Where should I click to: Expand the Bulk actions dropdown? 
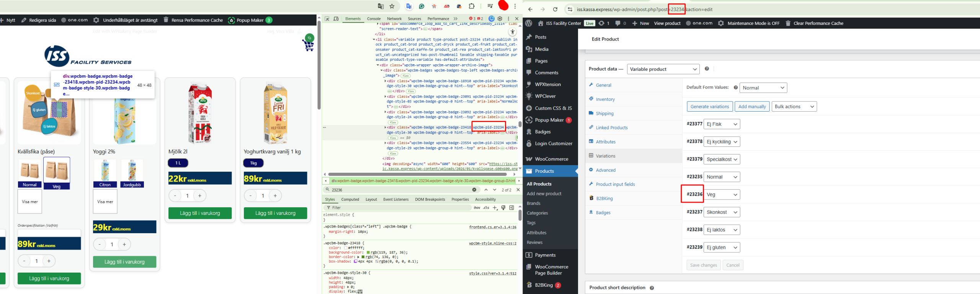click(794, 107)
